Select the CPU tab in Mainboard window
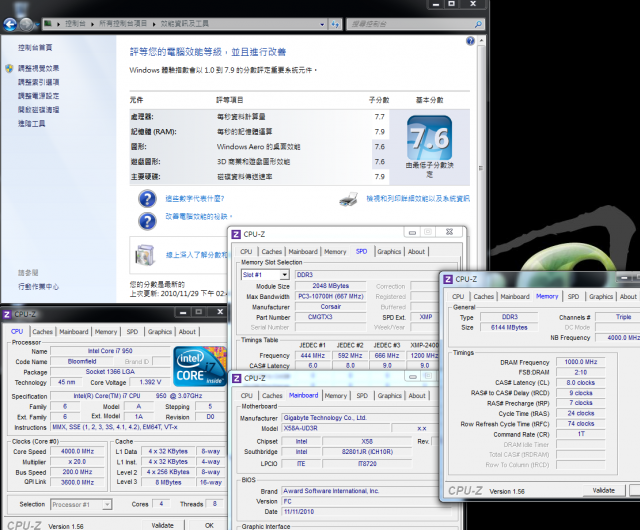This screenshot has width=640, height=530. [x=247, y=396]
